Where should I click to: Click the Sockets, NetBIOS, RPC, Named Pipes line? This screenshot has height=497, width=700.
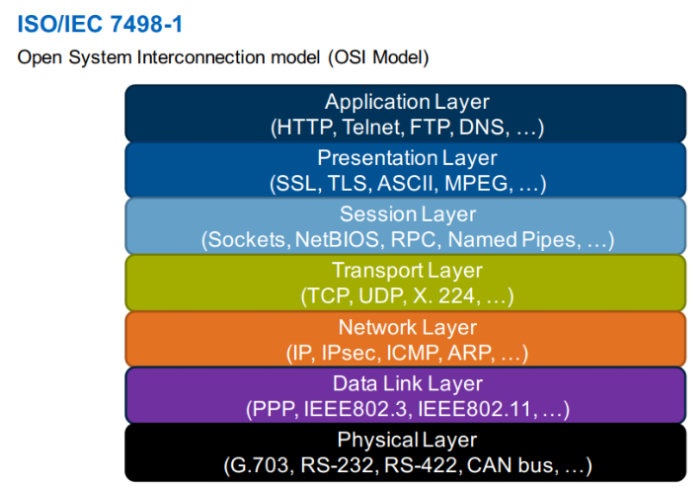pos(408,240)
